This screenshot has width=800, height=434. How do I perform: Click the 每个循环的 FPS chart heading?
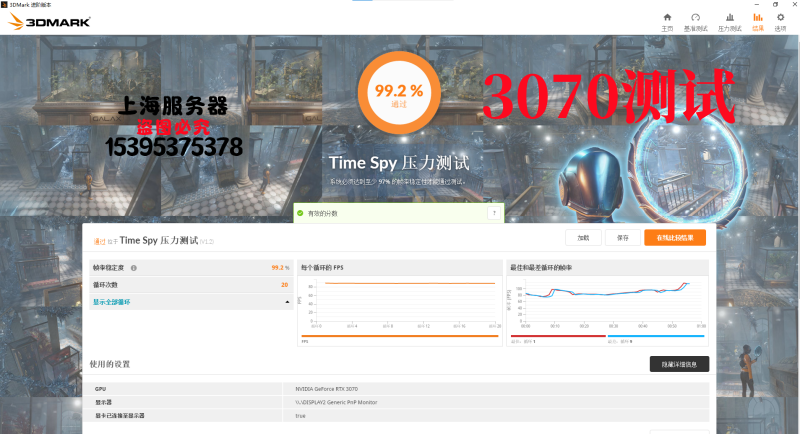click(322, 268)
